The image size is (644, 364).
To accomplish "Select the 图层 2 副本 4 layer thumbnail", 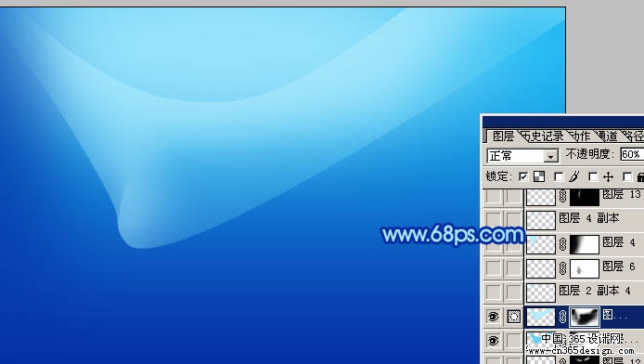I will tap(541, 292).
